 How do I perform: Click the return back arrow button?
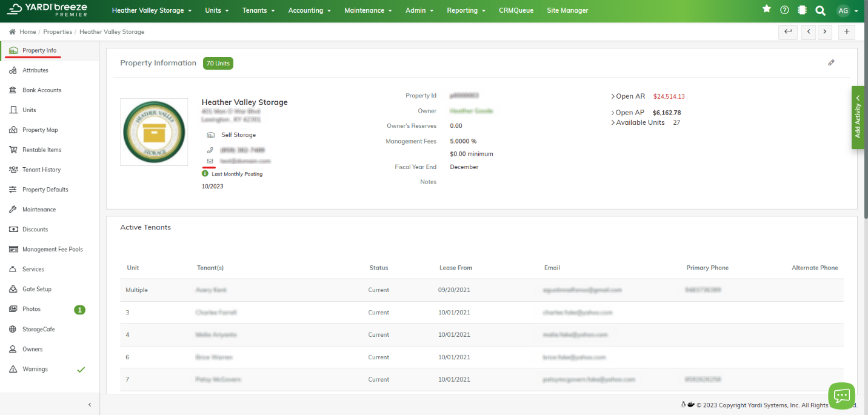787,32
